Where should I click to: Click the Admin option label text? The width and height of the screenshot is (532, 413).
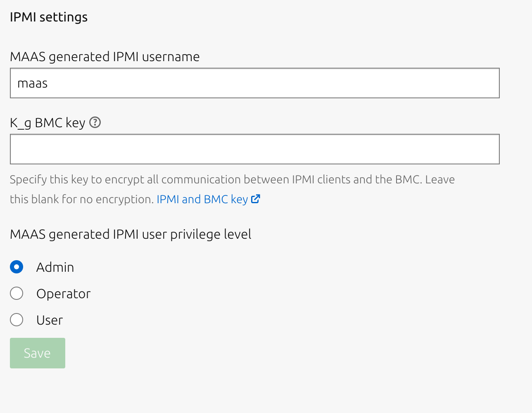(x=55, y=267)
